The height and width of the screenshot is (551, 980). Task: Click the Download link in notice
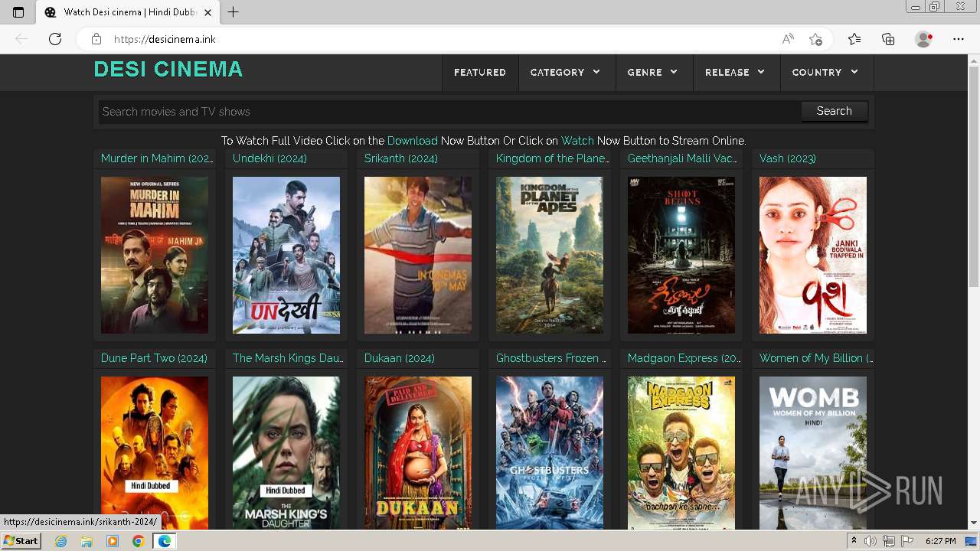click(x=413, y=141)
